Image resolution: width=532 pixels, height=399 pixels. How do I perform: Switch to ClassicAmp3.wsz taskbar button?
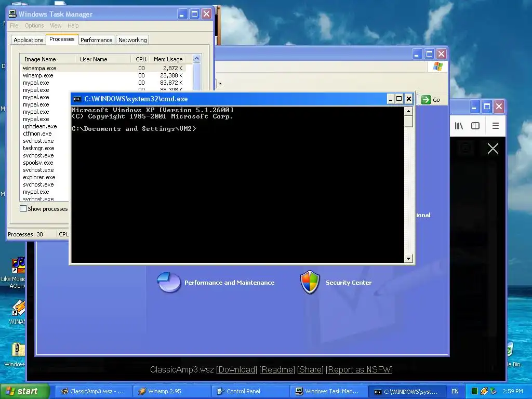pos(93,391)
